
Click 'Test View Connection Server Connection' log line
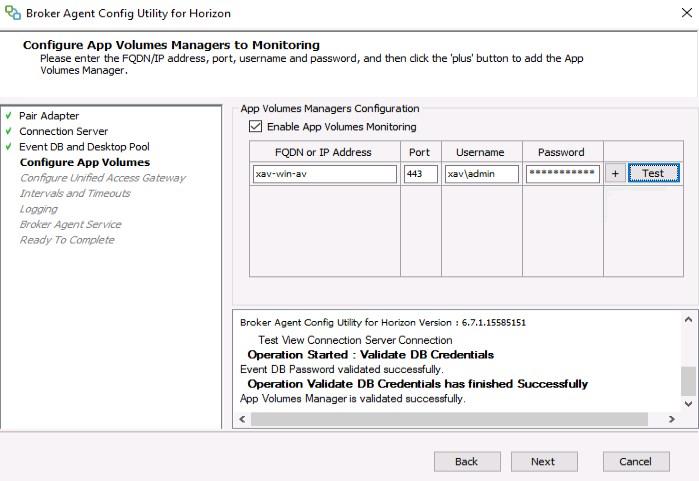click(355, 340)
